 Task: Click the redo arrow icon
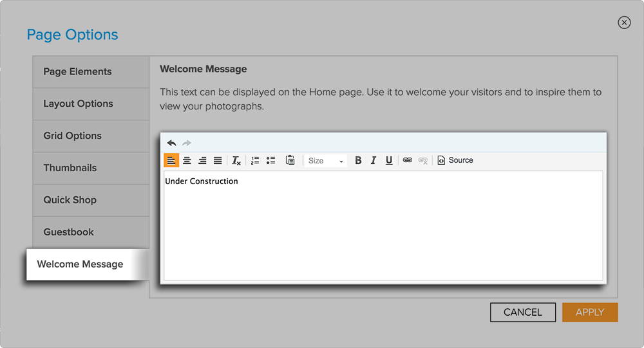pos(187,143)
